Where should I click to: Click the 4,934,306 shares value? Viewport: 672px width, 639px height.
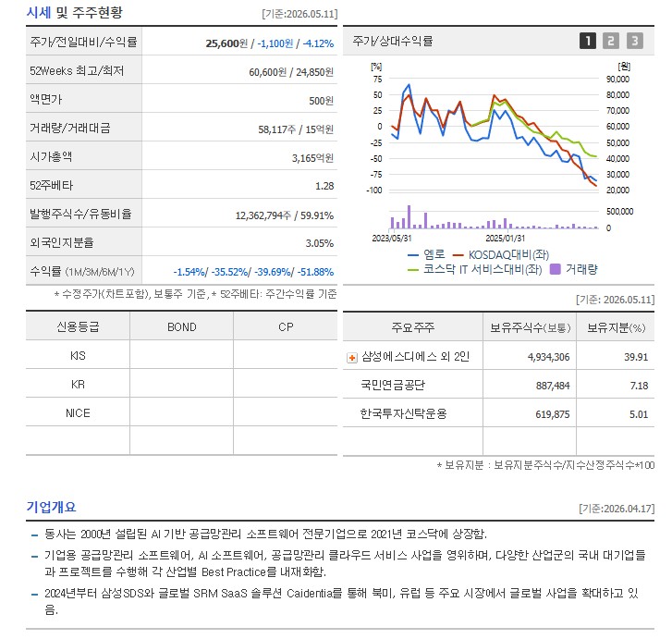[x=548, y=357]
